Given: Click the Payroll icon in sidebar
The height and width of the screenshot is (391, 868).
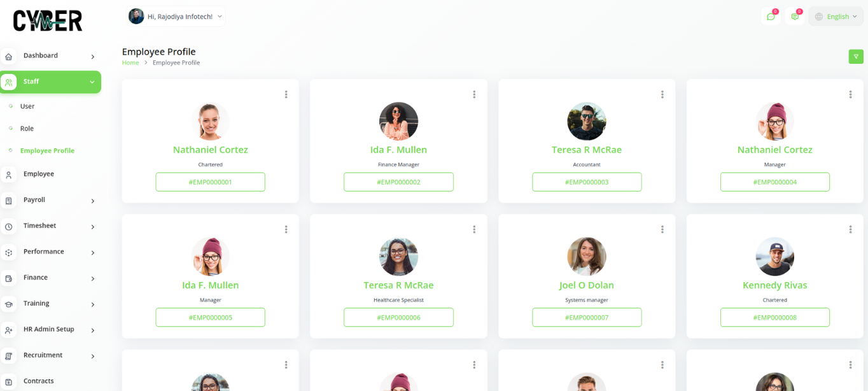Looking at the screenshot, I should (9, 201).
